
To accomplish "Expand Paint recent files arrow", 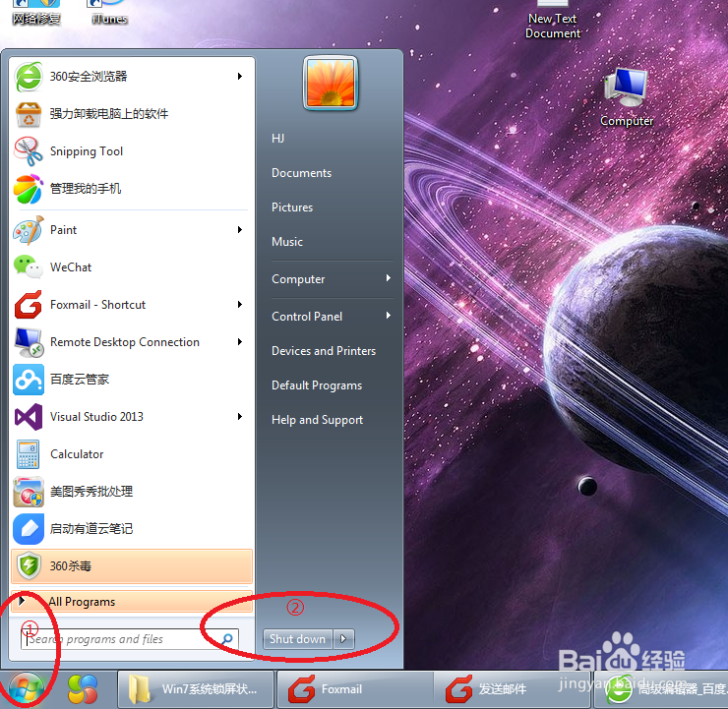I will pos(240,230).
